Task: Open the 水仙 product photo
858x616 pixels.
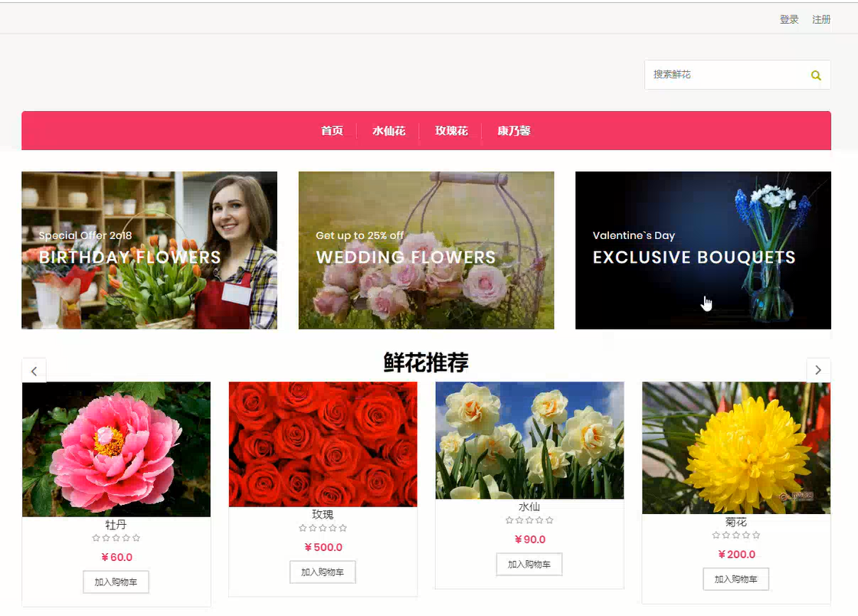Action: (x=529, y=441)
